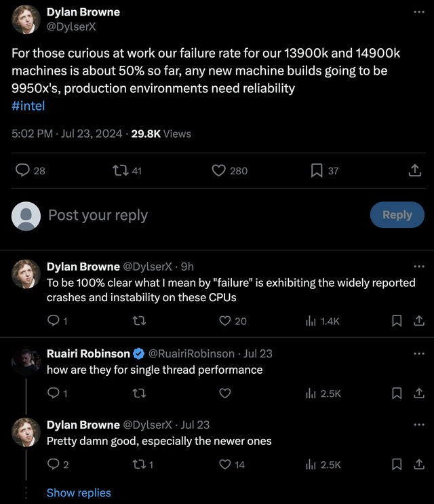434x504 pixels.
Task: Like the main post with 280 likes
Action: [218, 171]
